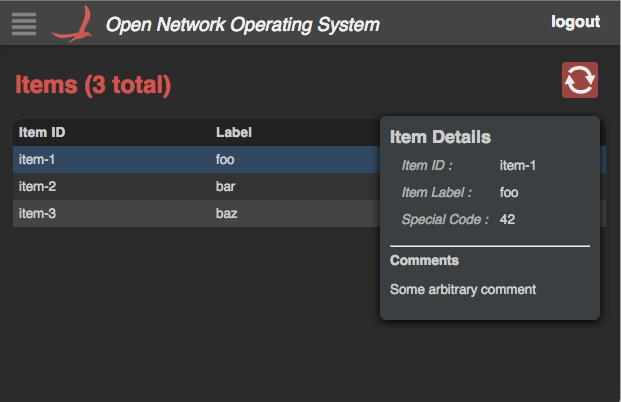Viewport: 621px width, 402px height.
Task: Click the 'Items (3 total)' heading
Action: [93, 86]
